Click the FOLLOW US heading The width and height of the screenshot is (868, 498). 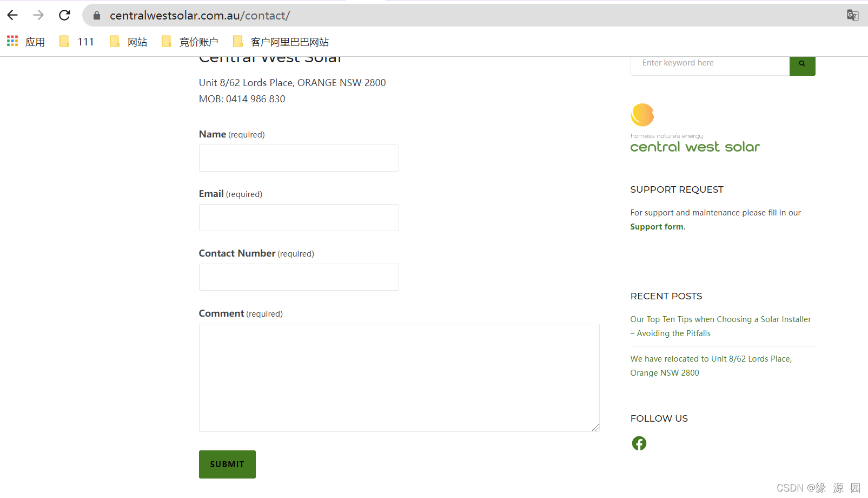659,418
